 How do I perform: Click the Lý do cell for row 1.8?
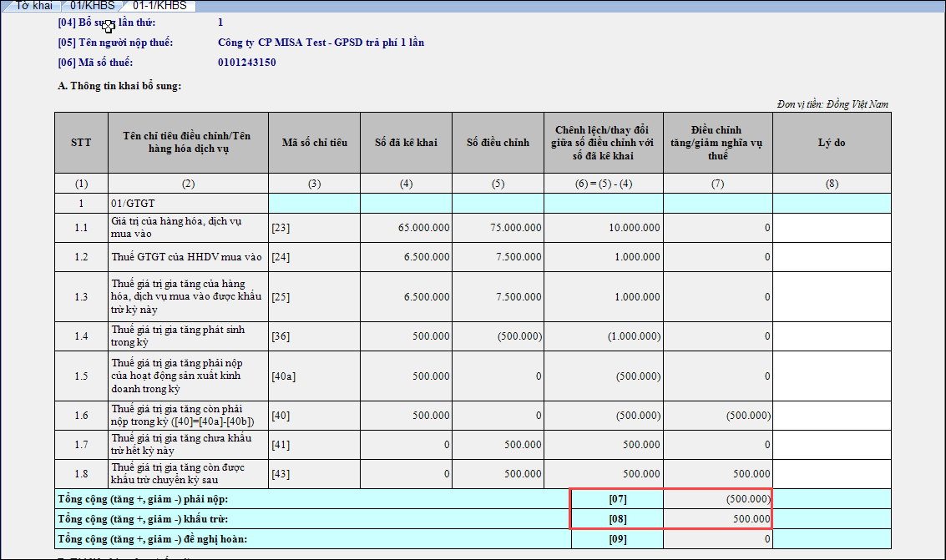point(831,473)
